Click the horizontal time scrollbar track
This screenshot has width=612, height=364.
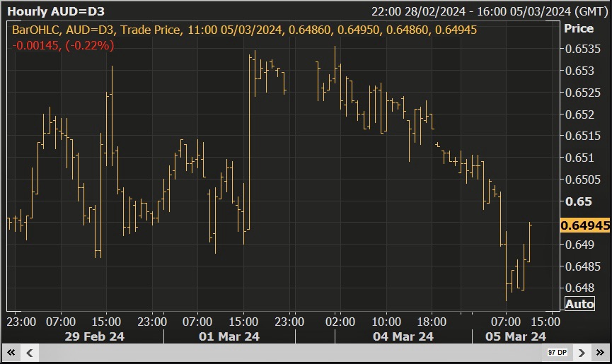(x=283, y=352)
